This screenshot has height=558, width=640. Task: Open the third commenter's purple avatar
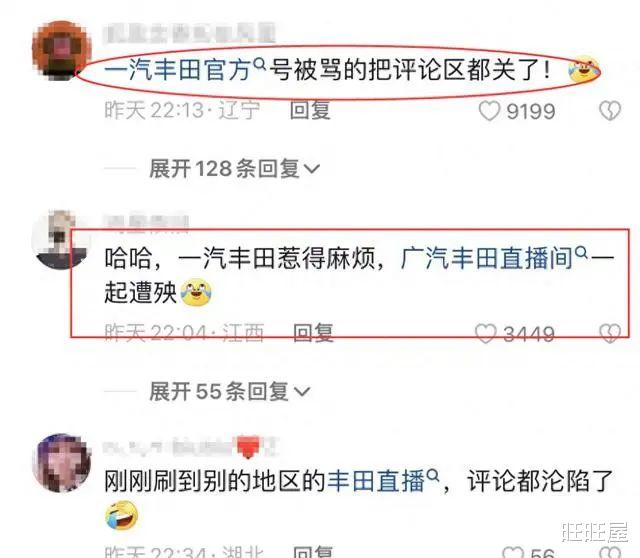(62, 463)
